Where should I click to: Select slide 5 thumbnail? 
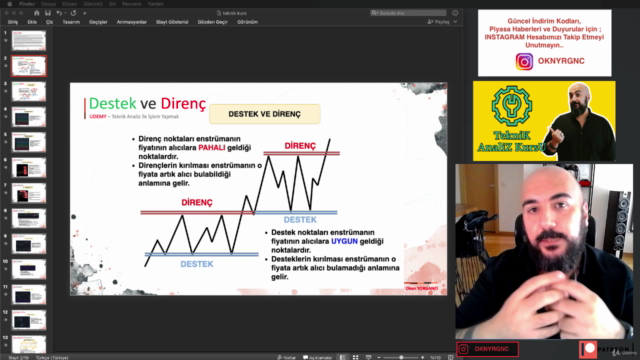tap(29, 142)
